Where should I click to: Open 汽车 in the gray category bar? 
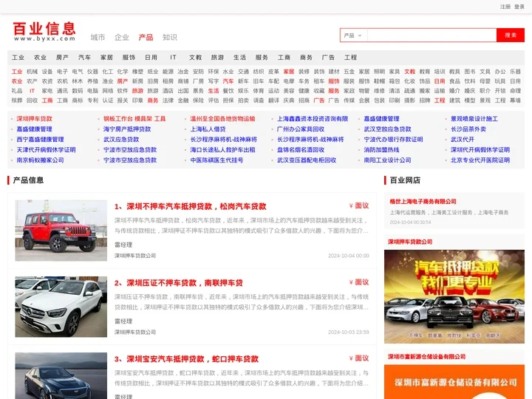(84, 58)
